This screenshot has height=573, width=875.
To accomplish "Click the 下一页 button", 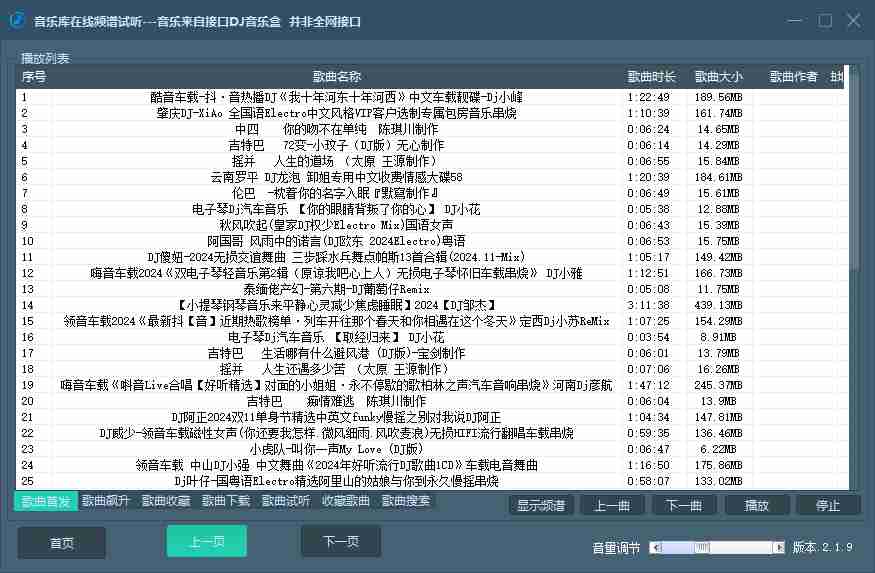I will click(341, 541).
